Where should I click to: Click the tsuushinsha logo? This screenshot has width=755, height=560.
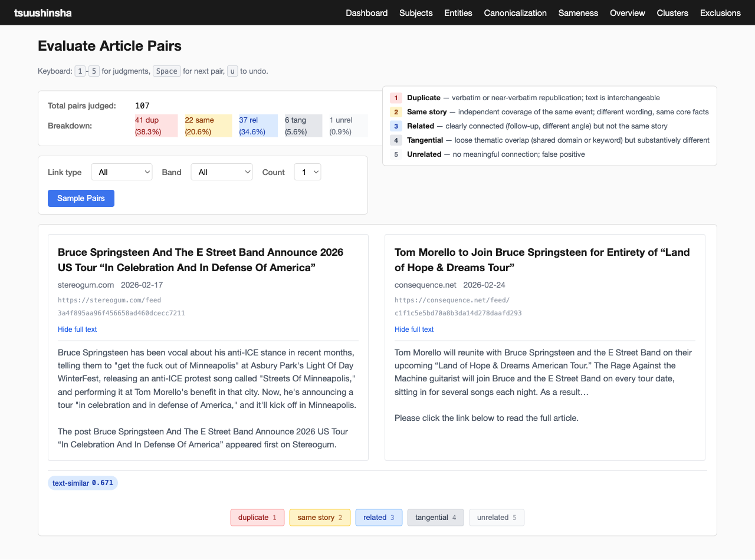[x=42, y=13]
